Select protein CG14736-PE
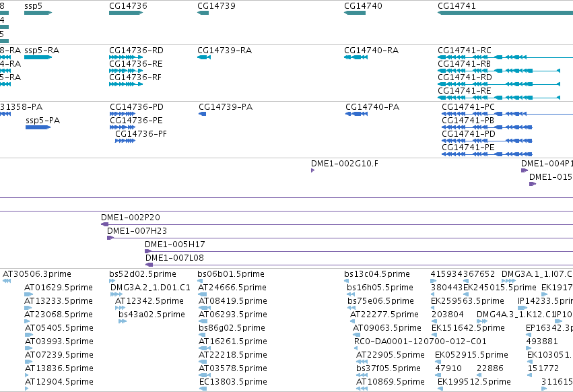573x392 pixels. tap(136, 121)
